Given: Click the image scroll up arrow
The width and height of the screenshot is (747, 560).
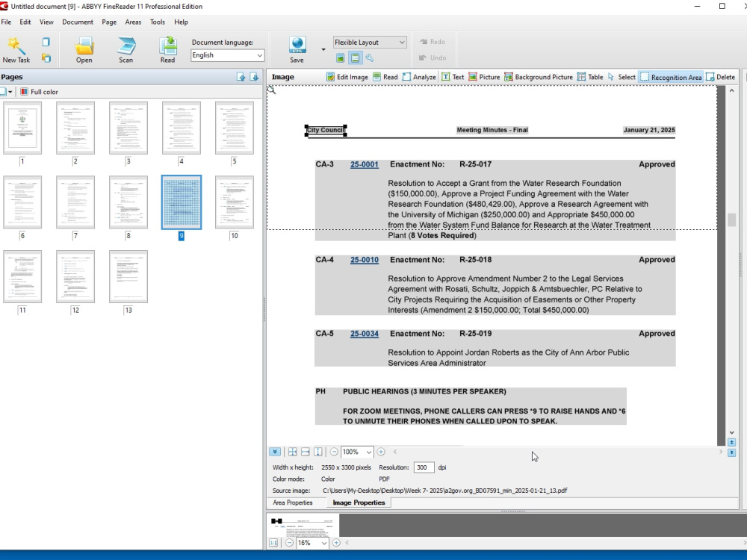Looking at the screenshot, I should 732,90.
